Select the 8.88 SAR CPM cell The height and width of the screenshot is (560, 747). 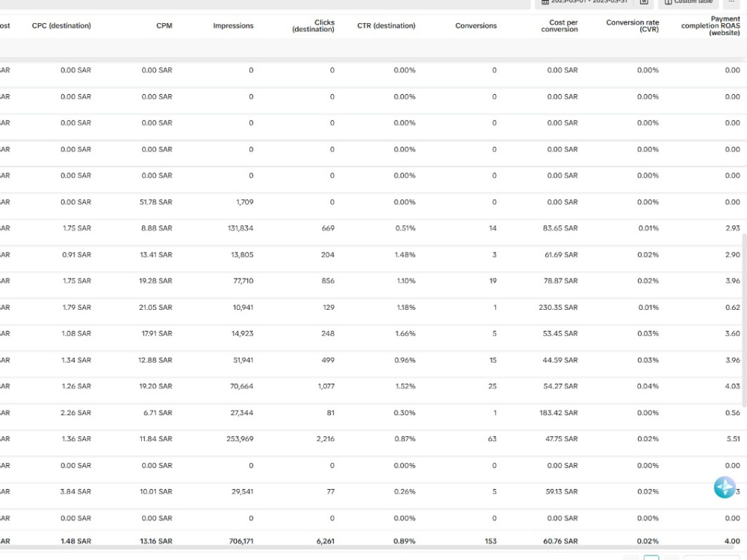(x=157, y=228)
